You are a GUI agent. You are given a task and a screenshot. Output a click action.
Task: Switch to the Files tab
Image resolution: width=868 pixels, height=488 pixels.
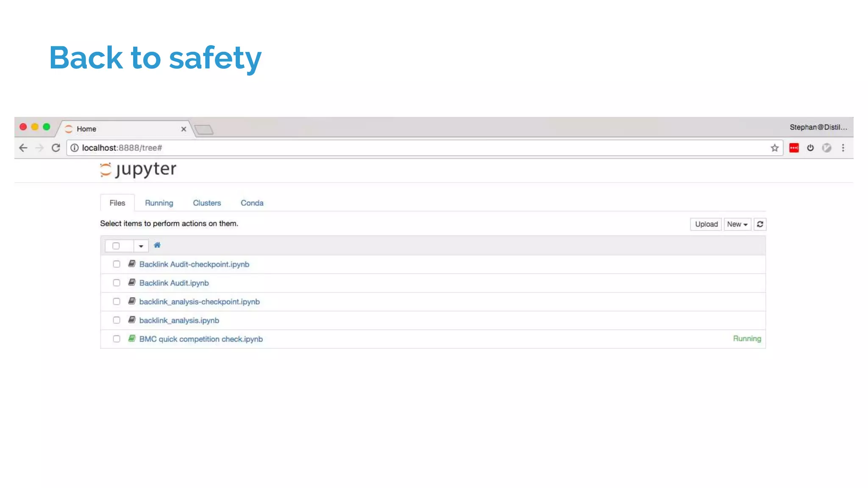117,203
